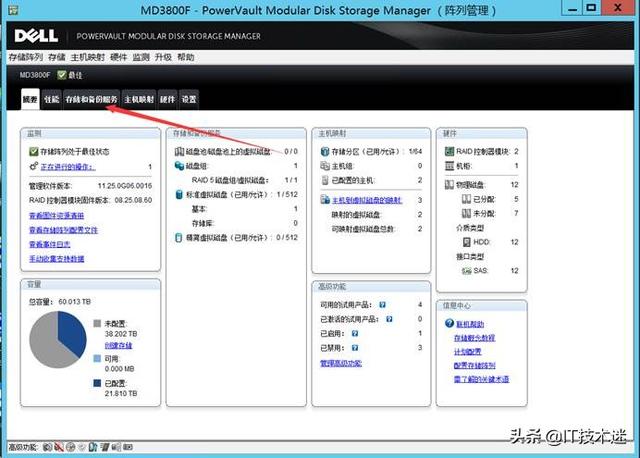This screenshot has width=640, height=458.
Task: Click light blue 可用 legend swatch
Action: [97, 358]
